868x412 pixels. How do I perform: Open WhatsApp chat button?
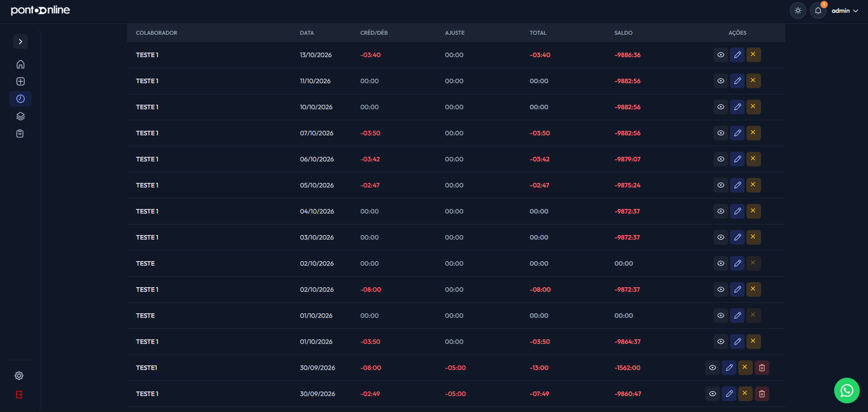847,390
